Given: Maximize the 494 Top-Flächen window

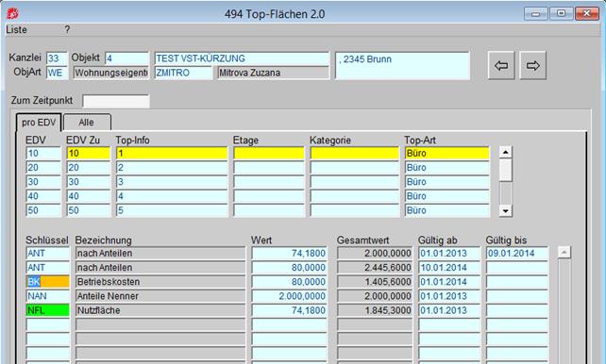Looking at the screenshot, I should tap(562, 14).
